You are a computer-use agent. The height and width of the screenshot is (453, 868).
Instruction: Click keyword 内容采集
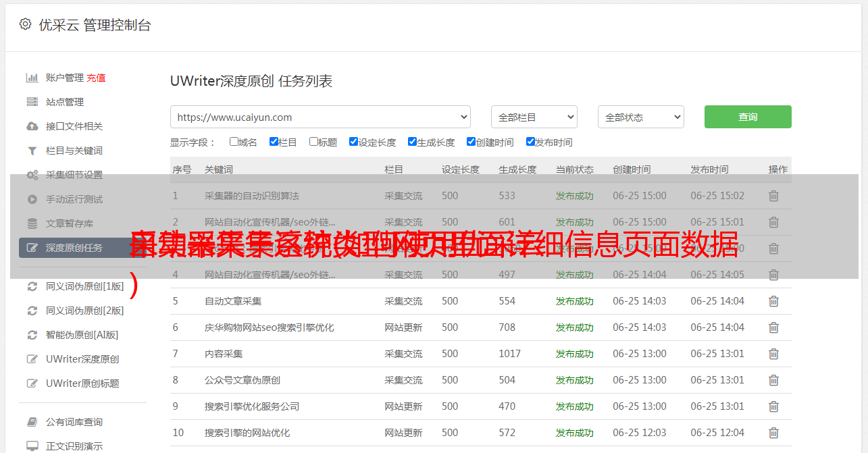point(224,354)
